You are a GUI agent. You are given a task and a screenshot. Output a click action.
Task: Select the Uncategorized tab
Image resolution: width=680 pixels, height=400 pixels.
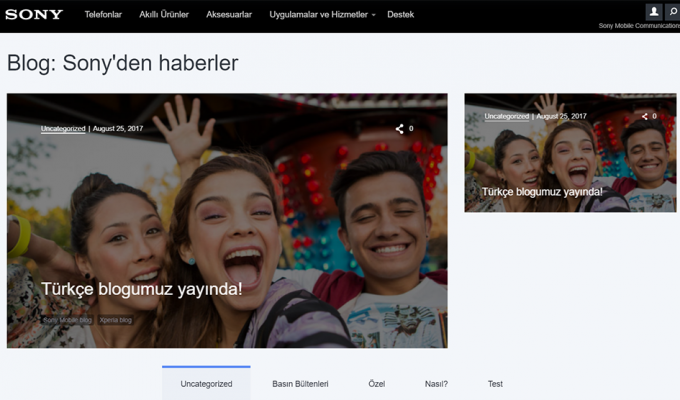206,384
